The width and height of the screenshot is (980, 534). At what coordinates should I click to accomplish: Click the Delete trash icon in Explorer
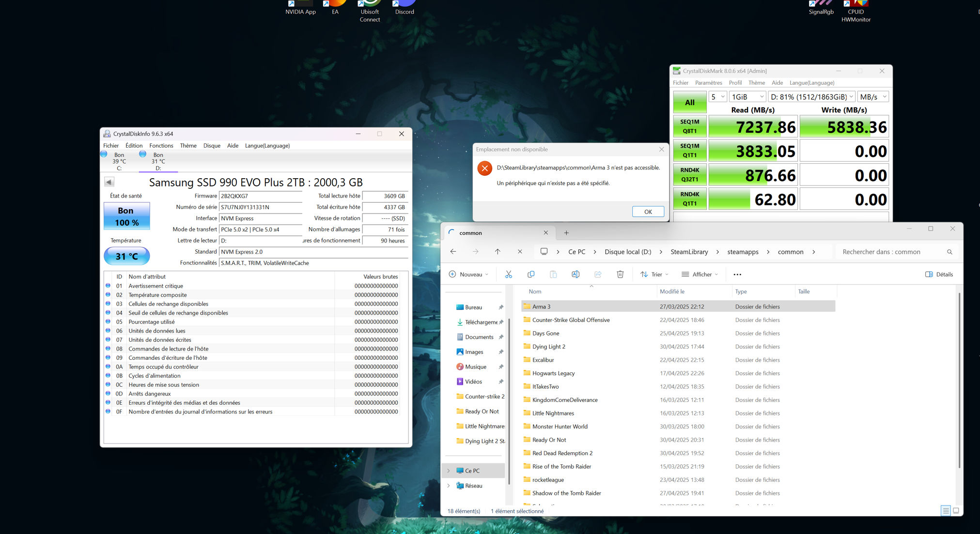point(620,275)
